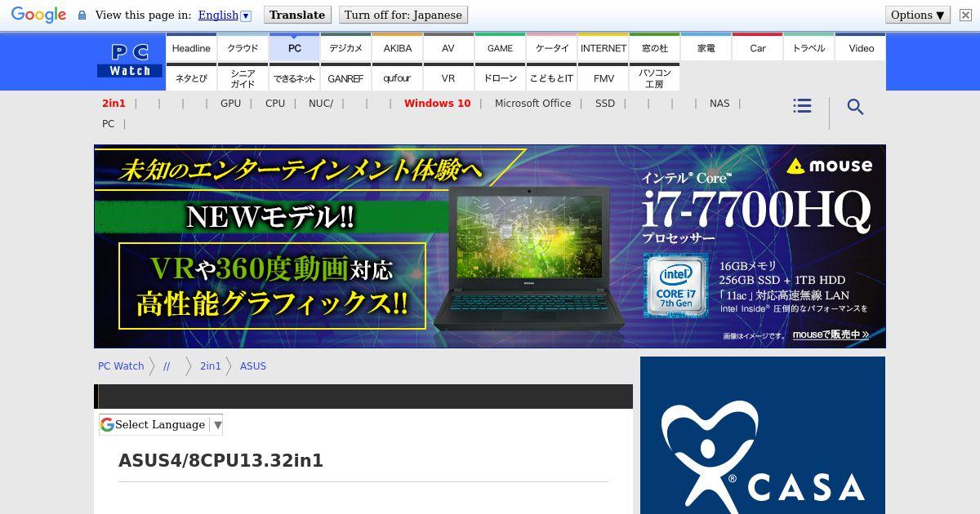Click the NUC/ topic link
Image resolution: width=980 pixels, height=514 pixels.
click(321, 104)
